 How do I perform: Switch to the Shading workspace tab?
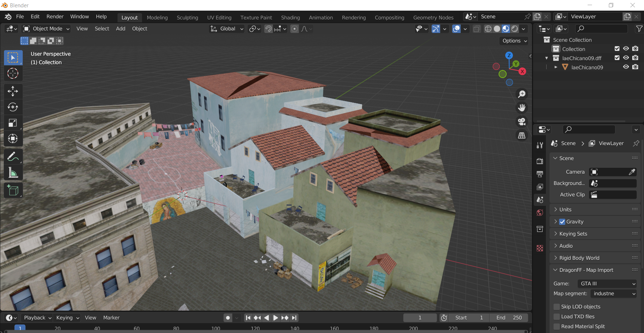(290, 18)
